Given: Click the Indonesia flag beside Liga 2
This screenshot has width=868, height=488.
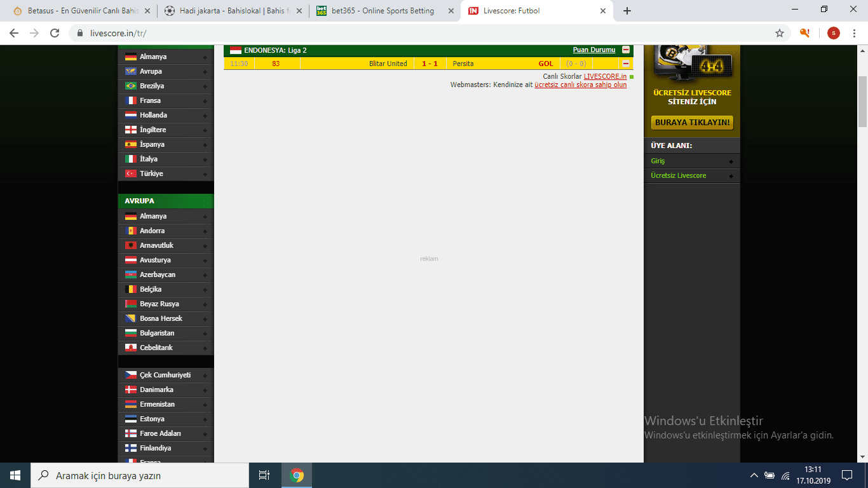Looking at the screenshot, I should pyautogui.click(x=236, y=50).
